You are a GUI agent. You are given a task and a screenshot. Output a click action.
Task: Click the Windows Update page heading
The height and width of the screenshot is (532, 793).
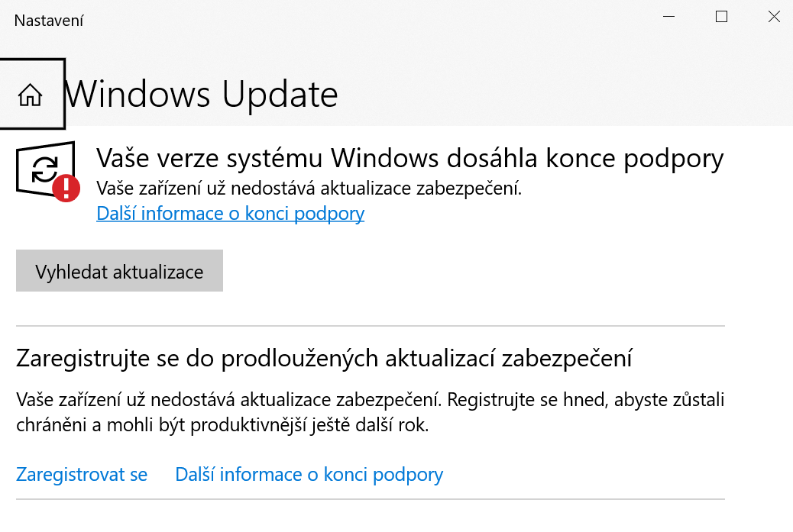(202, 95)
